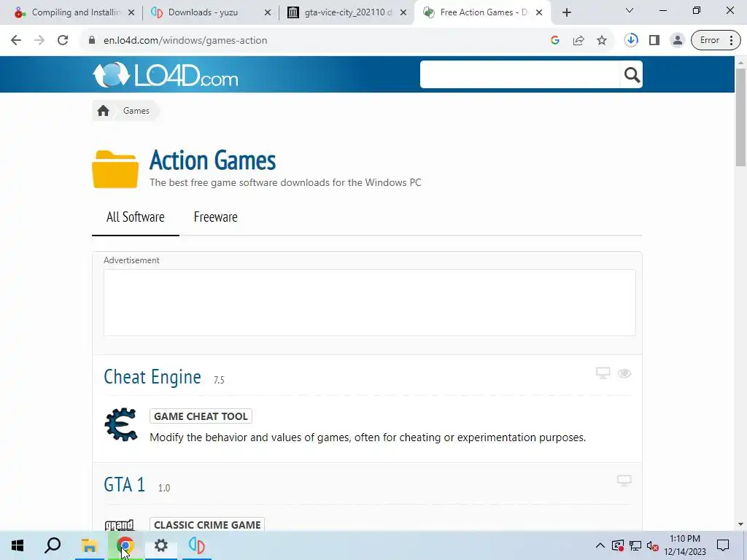Share this page icon
The width and height of the screenshot is (747, 560).
tap(578, 41)
